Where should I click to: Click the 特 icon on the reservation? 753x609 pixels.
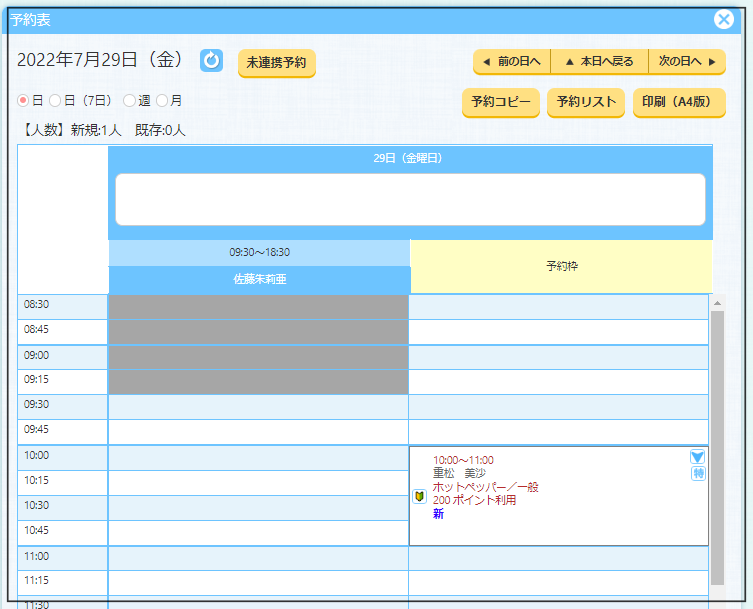698,474
